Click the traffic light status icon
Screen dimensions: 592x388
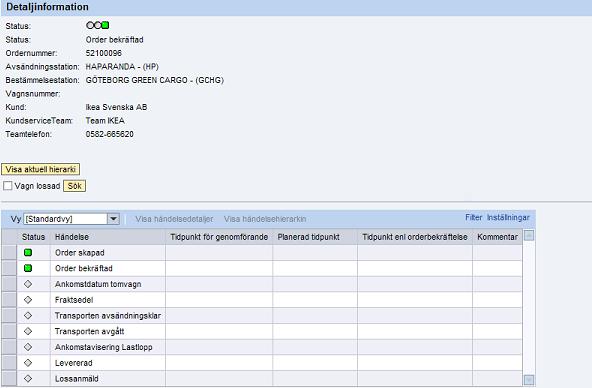tap(97, 25)
